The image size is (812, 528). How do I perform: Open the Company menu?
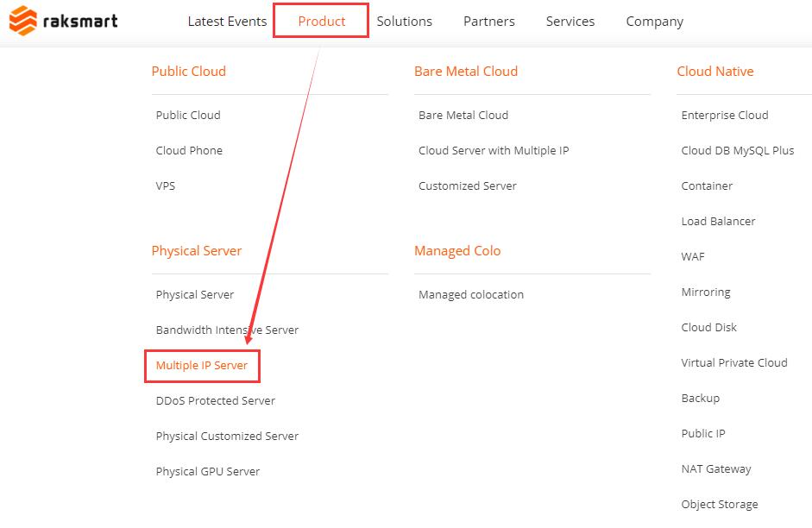coord(655,22)
